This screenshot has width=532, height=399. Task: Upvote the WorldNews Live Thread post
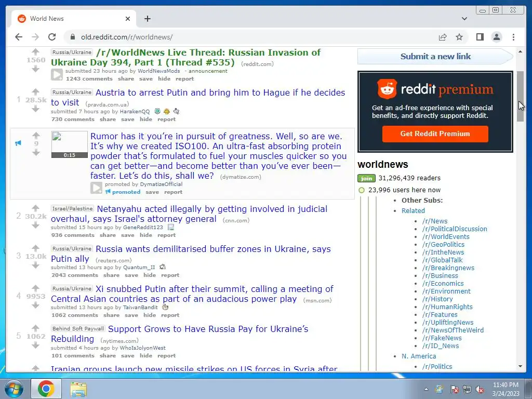click(x=36, y=51)
